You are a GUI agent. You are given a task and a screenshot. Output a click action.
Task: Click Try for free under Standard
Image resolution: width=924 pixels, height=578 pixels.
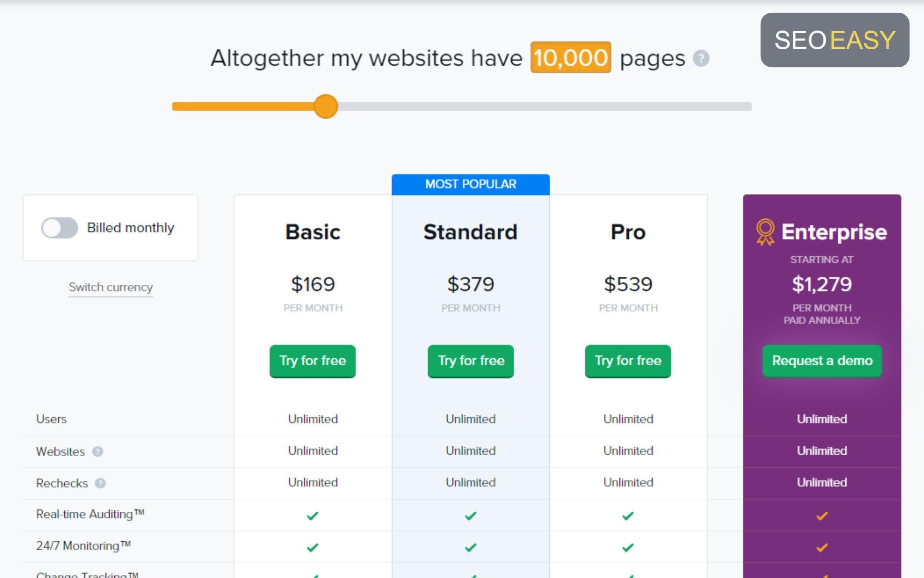tap(471, 361)
